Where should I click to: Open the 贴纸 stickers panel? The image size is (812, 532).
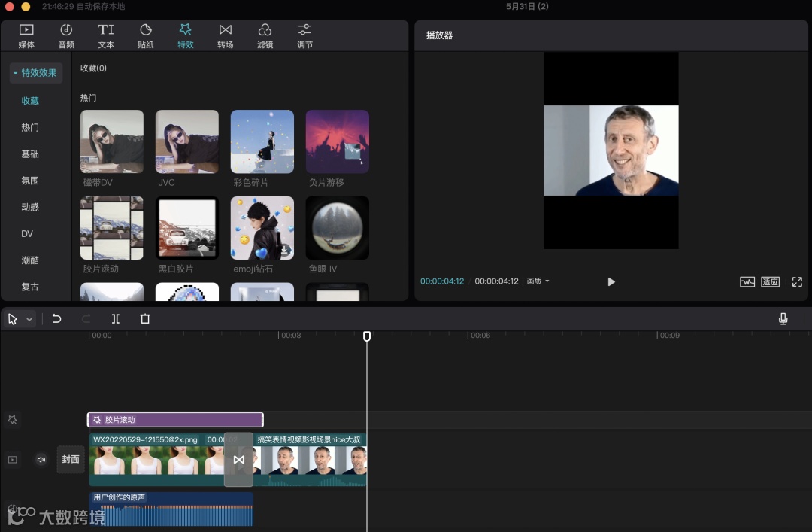(146, 35)
